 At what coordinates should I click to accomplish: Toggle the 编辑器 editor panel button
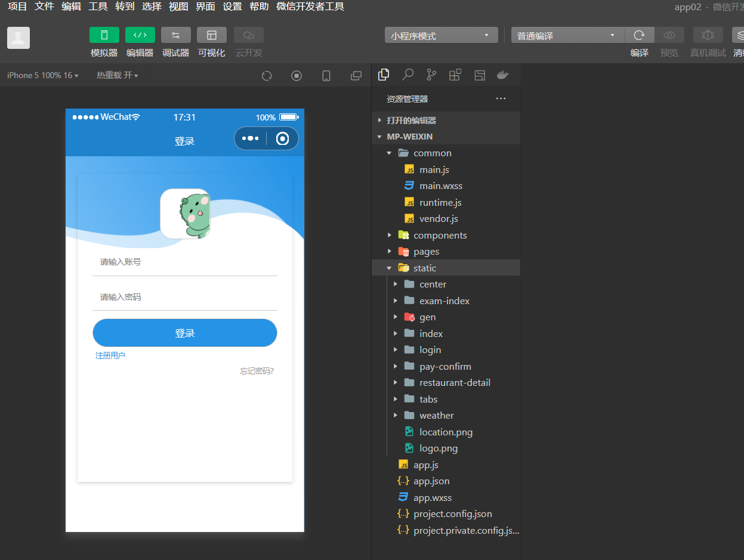click(x=140, y=35)
